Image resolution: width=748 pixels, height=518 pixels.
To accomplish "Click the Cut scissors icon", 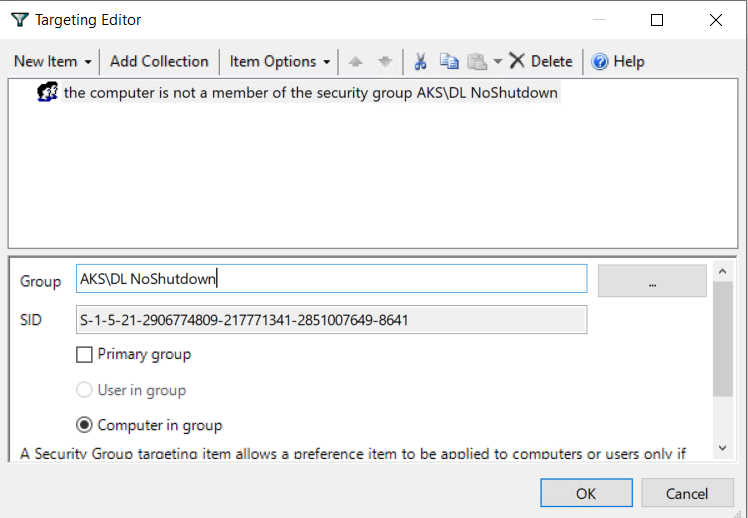I will pyautogui.click(x=421, y=61).
